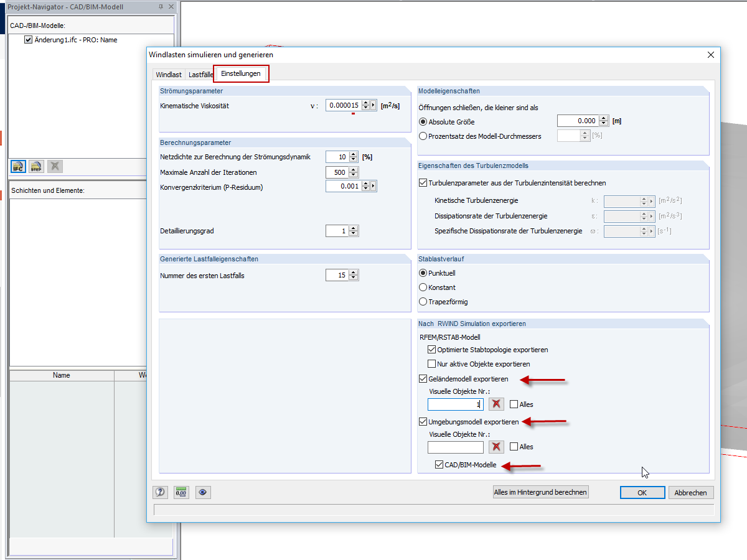Viewport: 747px width, 560px height.
Task: Click red X to clear Geländemodell object numbers
Action: 496,404
